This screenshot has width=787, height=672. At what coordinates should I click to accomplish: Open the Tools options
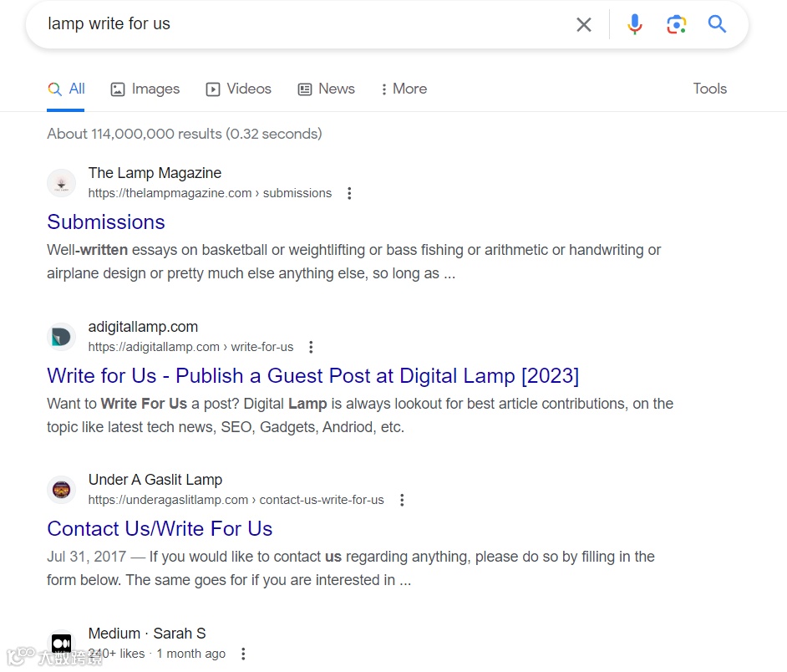(x=709, y=89)
